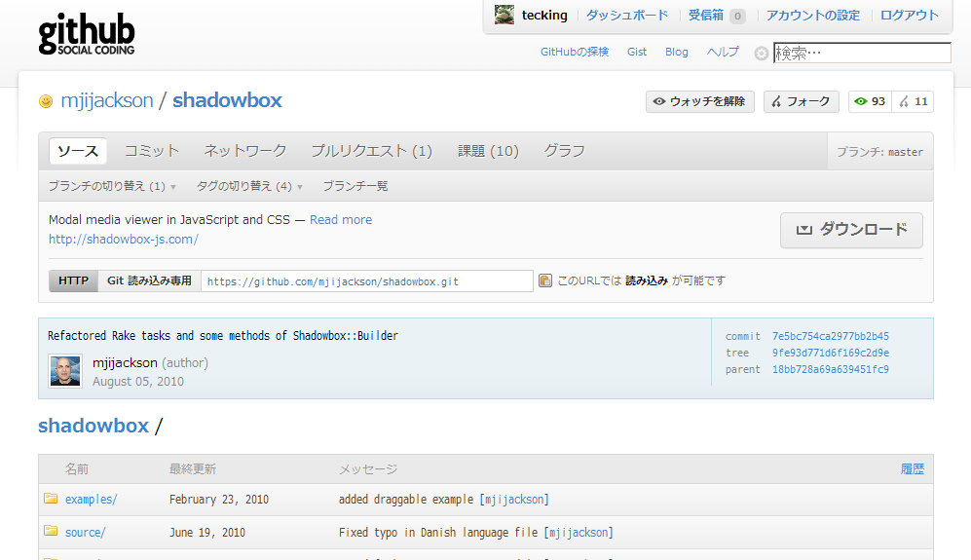Open the プルリクエスト (1) tab
The width and height of the screenshot is (971, 560).
pyautogui.click(x=372, y=151)
